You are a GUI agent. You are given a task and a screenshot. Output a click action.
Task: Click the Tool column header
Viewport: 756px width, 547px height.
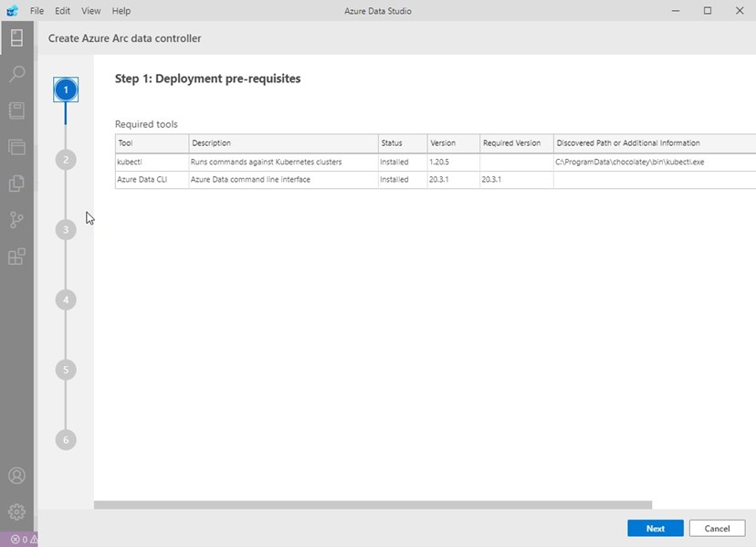[x=152, y=143]
